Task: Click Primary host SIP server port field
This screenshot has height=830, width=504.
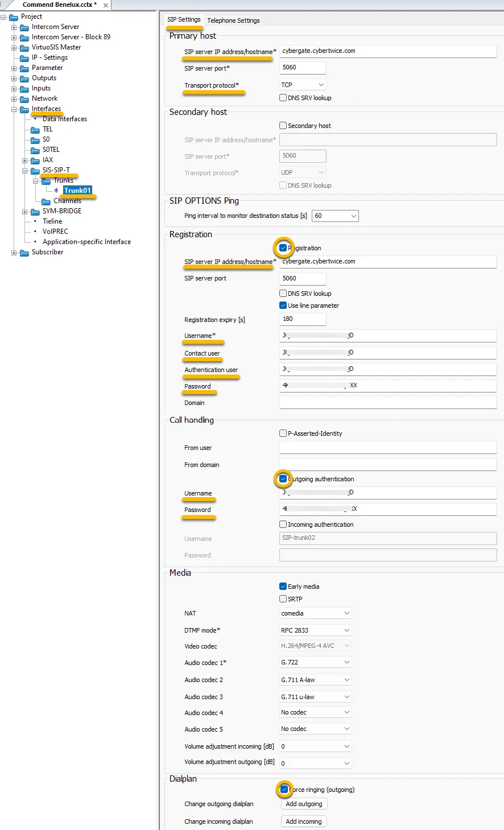Action: click(303, 68)
